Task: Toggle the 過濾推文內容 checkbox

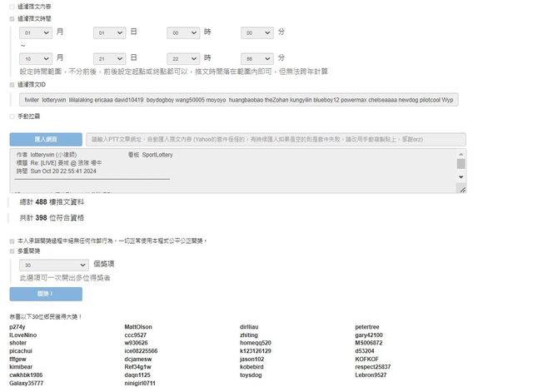Action: click(x=12, y=6)
